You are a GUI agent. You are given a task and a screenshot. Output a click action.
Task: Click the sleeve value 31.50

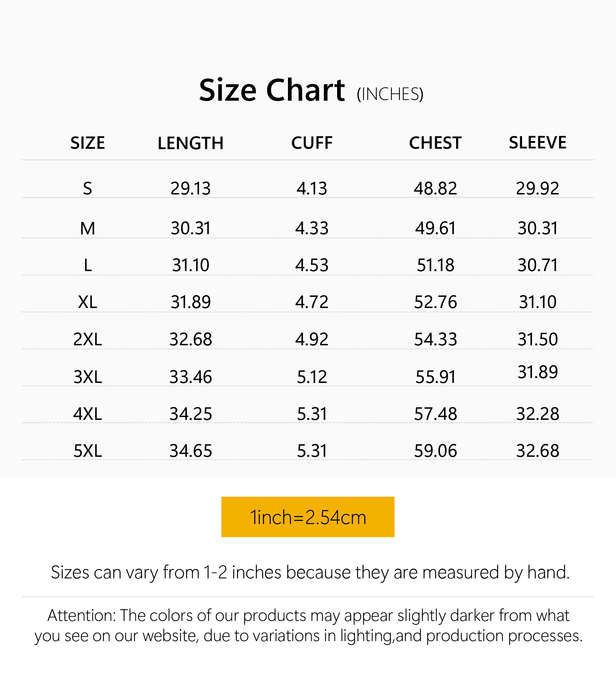coord(537,339)
